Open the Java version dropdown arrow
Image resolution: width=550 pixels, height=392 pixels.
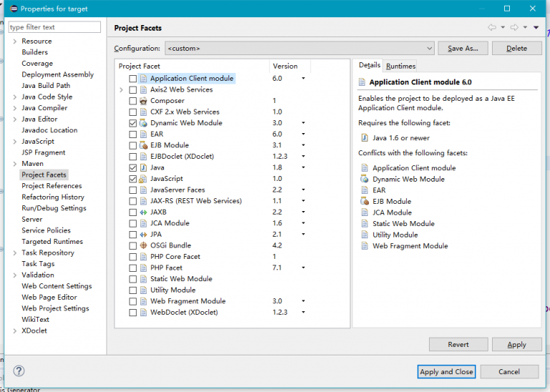point(304,167)
